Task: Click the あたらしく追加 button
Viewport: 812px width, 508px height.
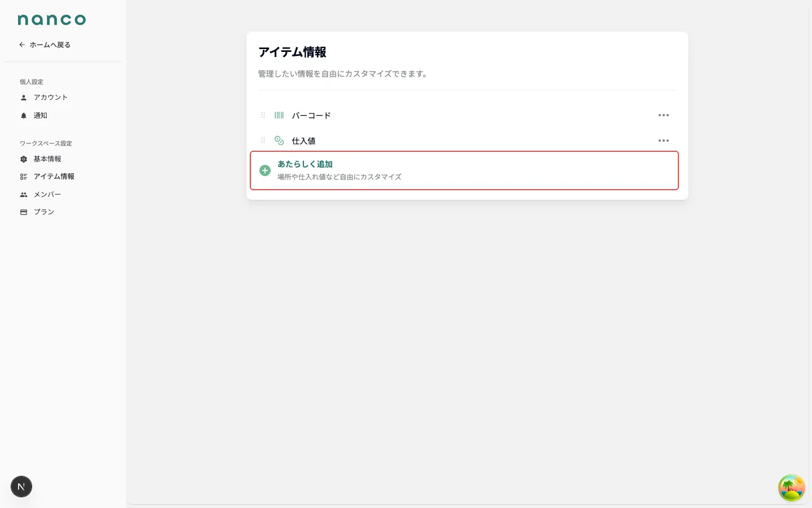Action: click(464, 170)
